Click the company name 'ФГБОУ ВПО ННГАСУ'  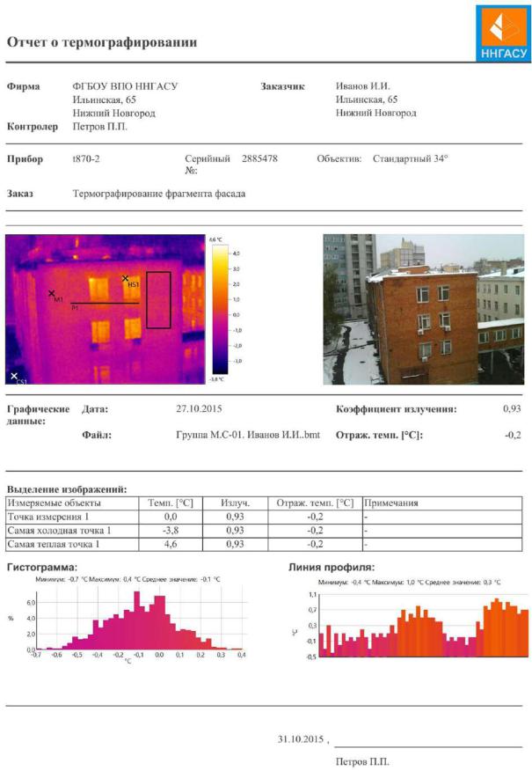point(125,86)
